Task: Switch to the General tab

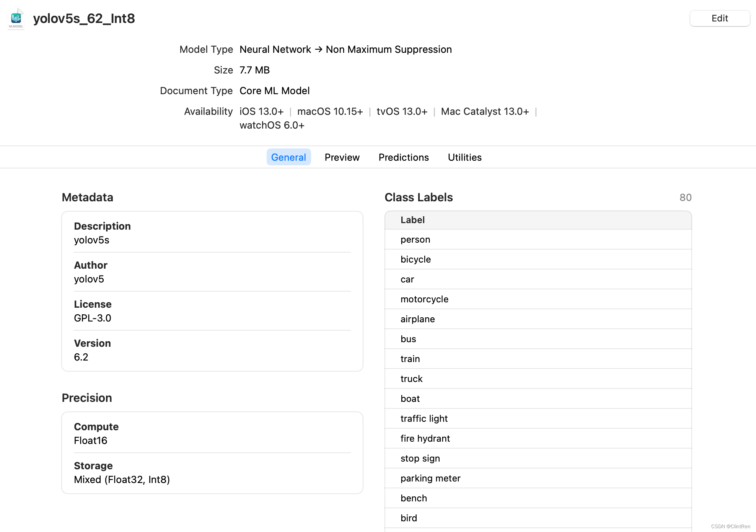Action: [x=288, y=157]
